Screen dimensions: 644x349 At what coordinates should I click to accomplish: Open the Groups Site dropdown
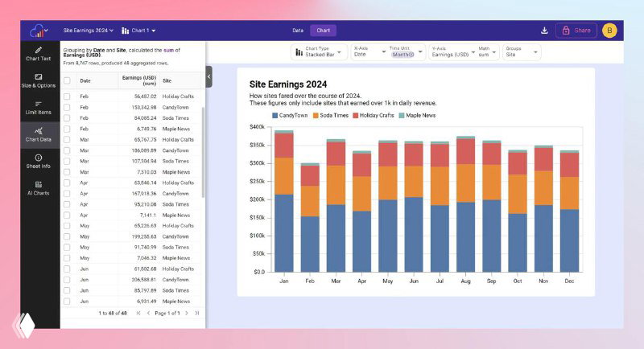[x=522, y=51]
